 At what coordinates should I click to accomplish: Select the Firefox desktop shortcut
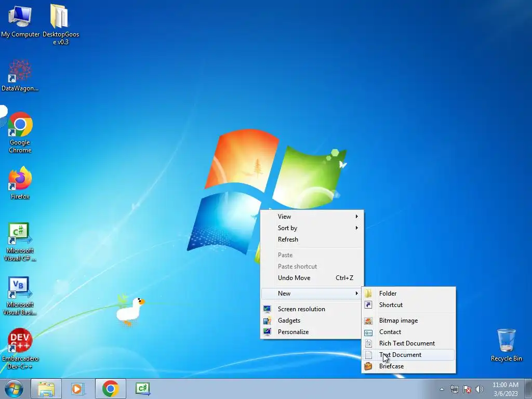tap(20, 182)
